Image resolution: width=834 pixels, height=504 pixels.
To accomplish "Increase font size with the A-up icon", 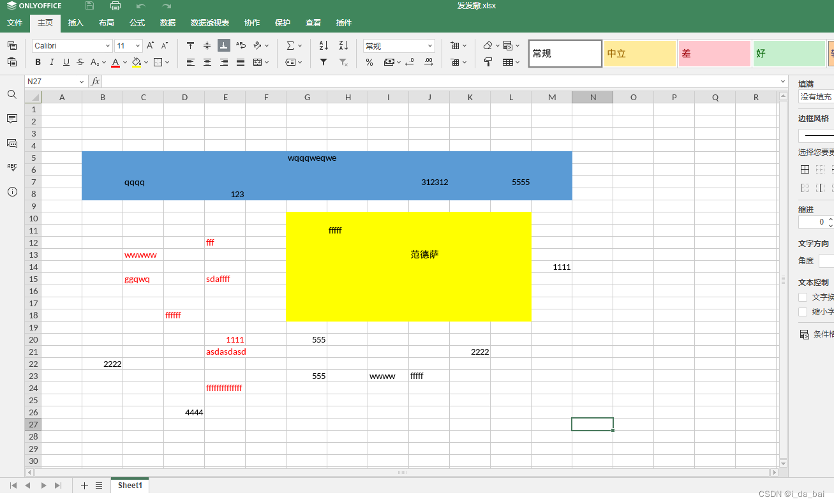I will [x=151, y=46].
